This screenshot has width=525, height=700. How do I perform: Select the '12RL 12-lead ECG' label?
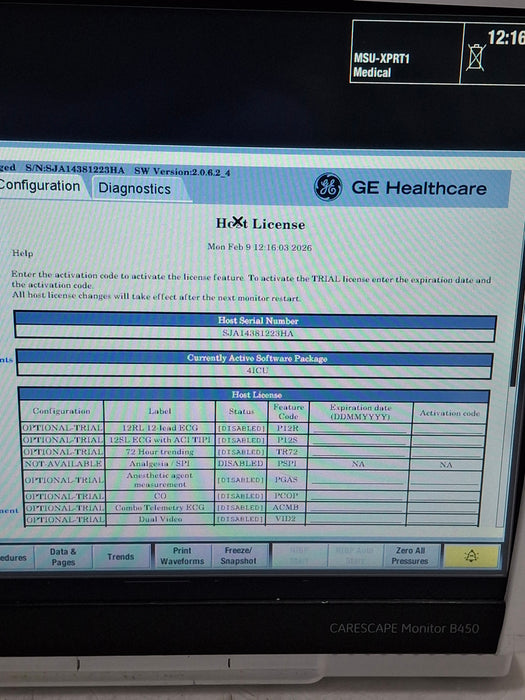click(x=160, y=428)
